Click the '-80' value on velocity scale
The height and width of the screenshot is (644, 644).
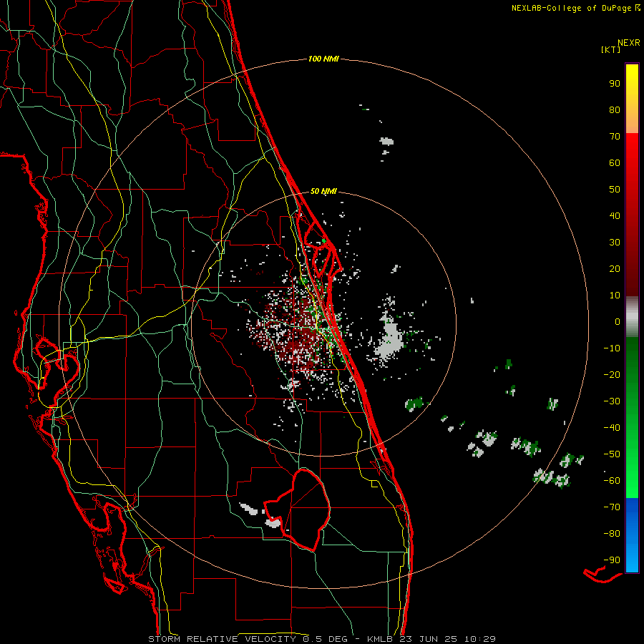[x=612, y=534]
